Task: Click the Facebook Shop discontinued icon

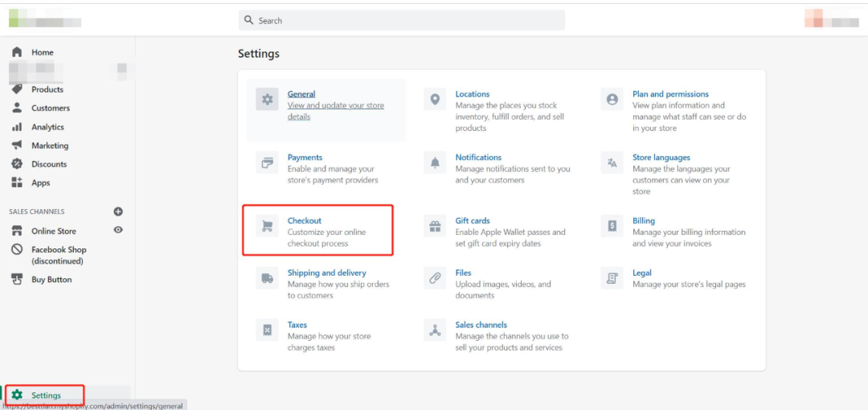Action: point(17,250)
